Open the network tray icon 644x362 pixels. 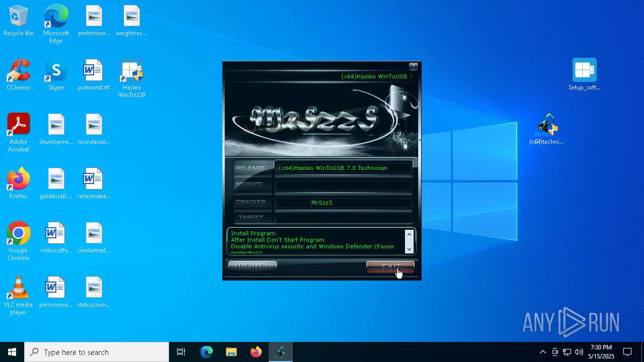567,352
